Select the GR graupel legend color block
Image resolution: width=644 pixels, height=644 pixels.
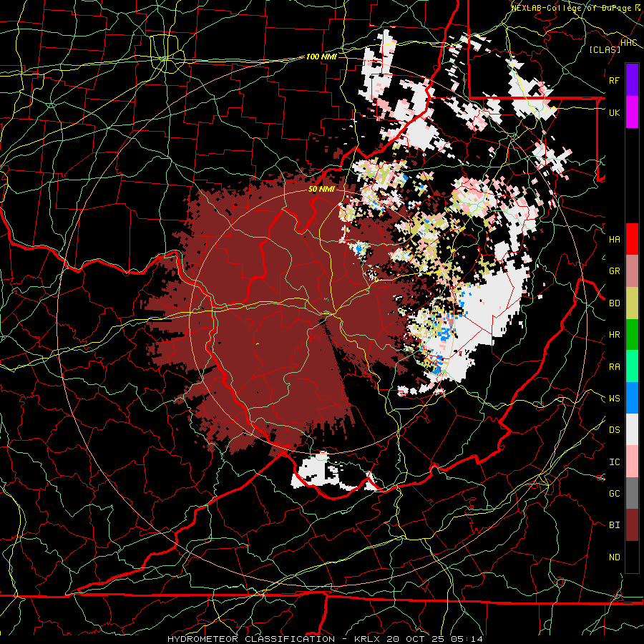[632, 271]
